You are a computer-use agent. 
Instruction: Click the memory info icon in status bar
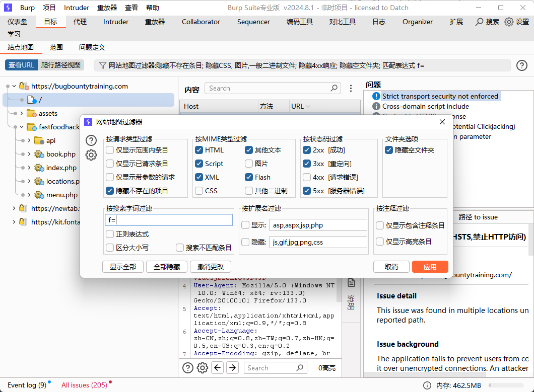[x=427, y=385]
